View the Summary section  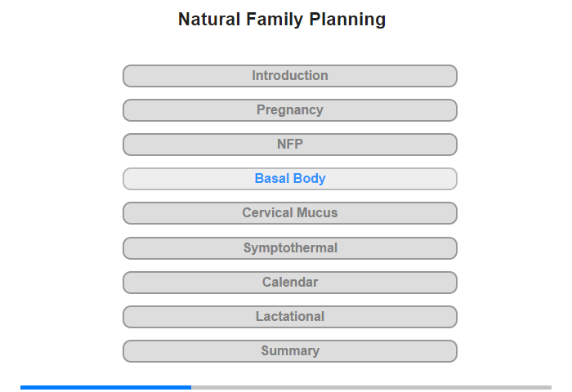[x=290, y=351]
